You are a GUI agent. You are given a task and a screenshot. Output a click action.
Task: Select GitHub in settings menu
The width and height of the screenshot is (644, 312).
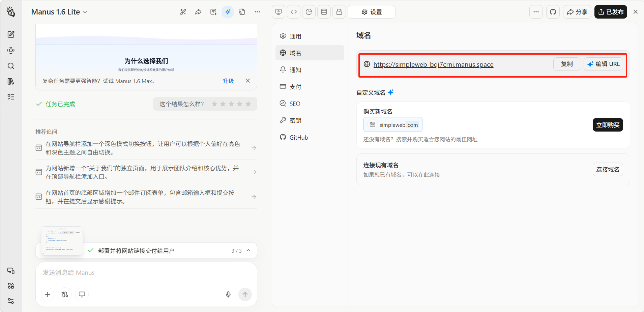[310, 137]
